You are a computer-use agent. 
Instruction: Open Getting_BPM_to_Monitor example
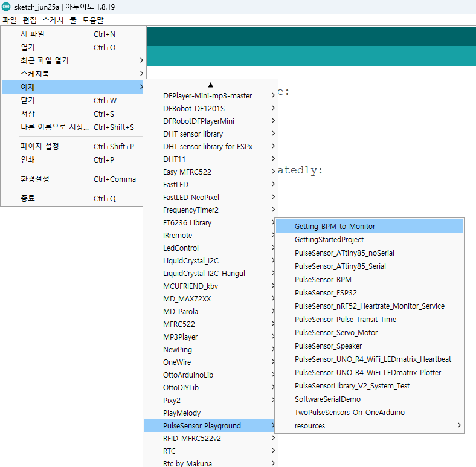[x=370, y=226]
